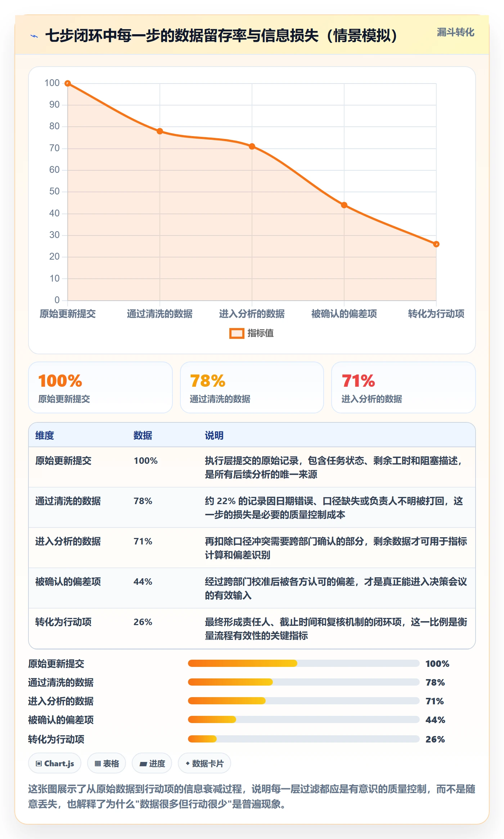Click the summary paragraph starting 这张图展示了

point(252,797)
